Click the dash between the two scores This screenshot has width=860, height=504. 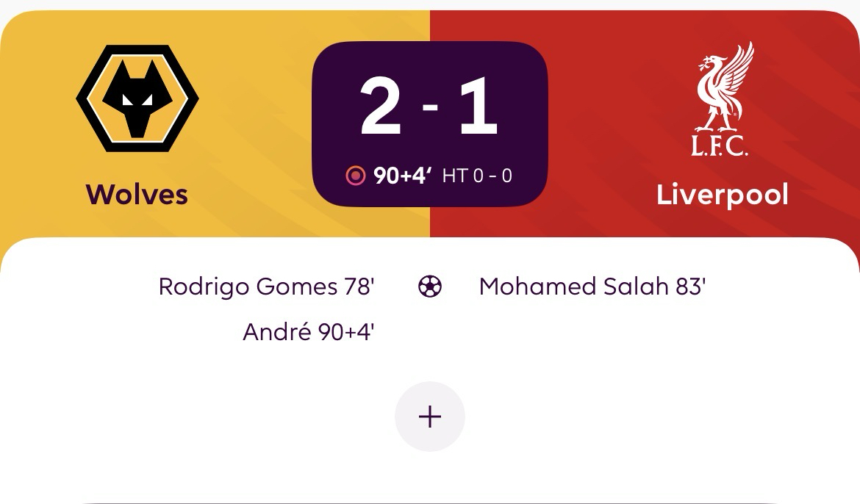pos(430,108)
